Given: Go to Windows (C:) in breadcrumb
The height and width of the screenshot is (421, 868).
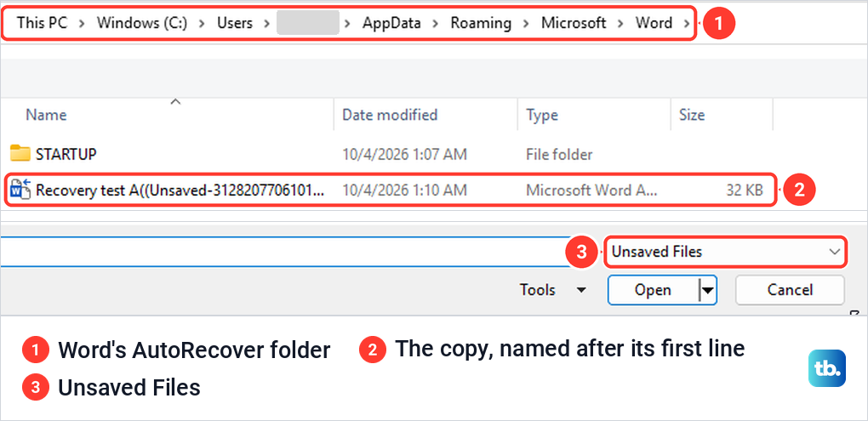Looking at the screenshot, I should pos(142,23).
